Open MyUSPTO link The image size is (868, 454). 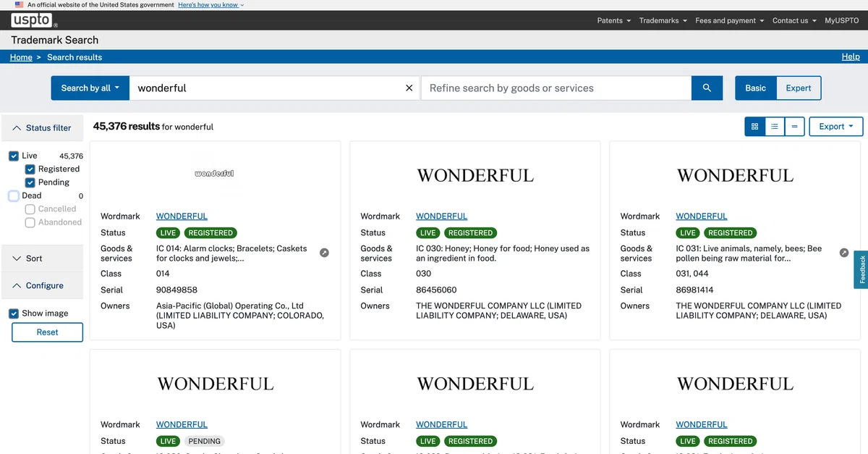tap(842, 20)
